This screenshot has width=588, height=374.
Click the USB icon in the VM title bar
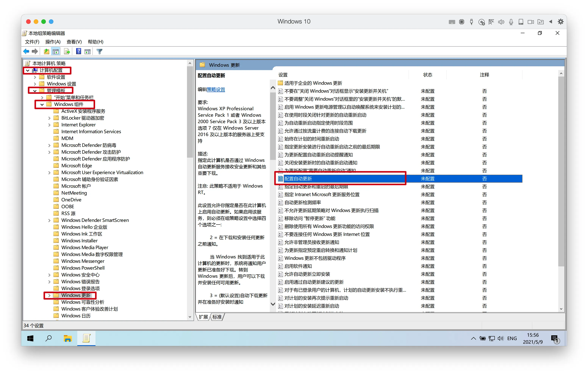471,22
